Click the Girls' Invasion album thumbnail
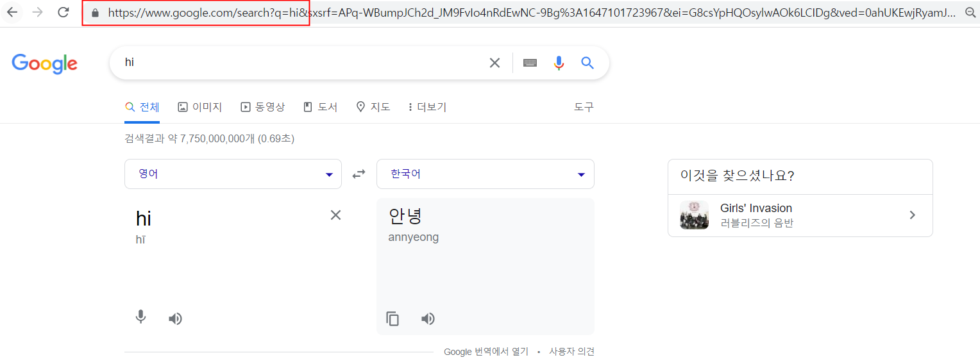980x362 pixels. [x=694, y=215]
